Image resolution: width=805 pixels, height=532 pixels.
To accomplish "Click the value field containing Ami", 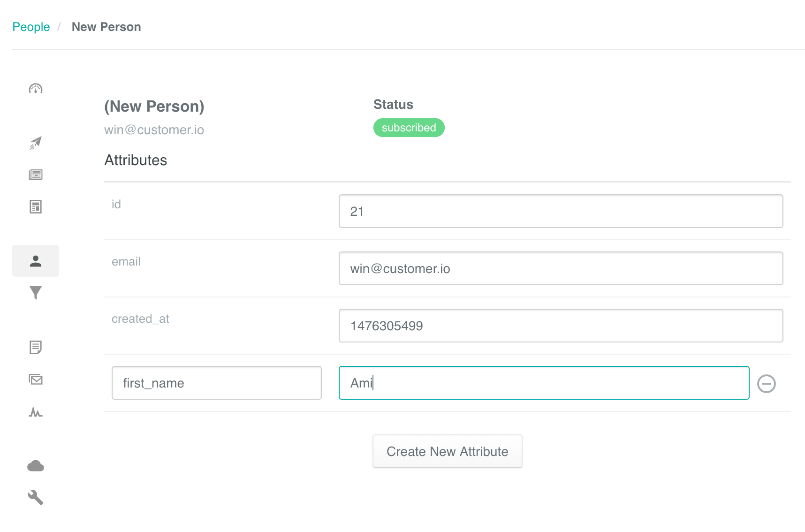I will tap(544, 383).
